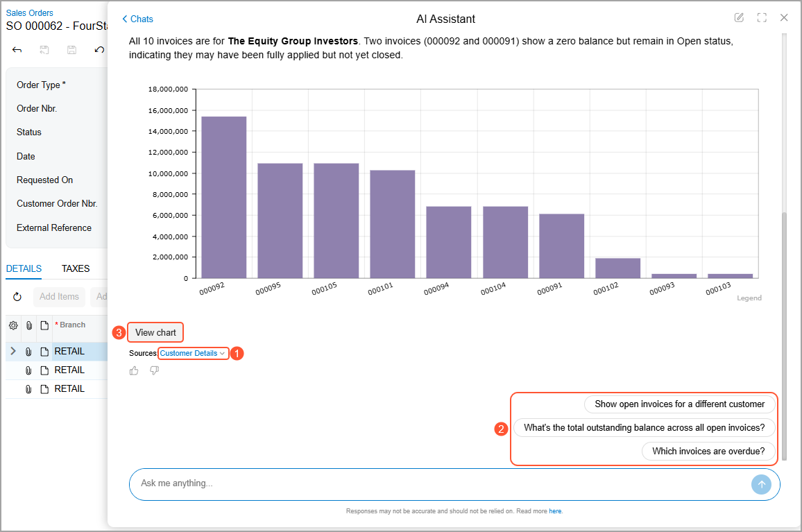
Task: Switch to the TAXES tab
Action: coord(76,268)
